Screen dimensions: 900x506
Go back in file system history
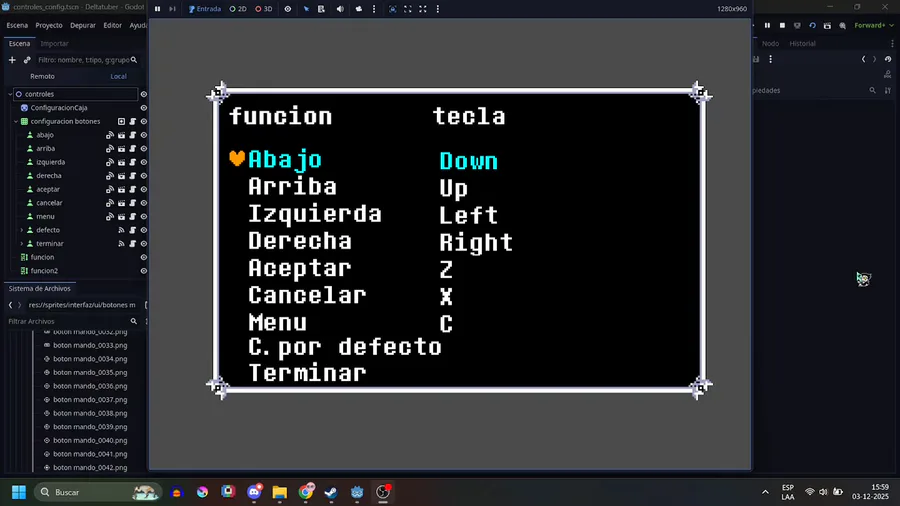click(x=10, y=305)
